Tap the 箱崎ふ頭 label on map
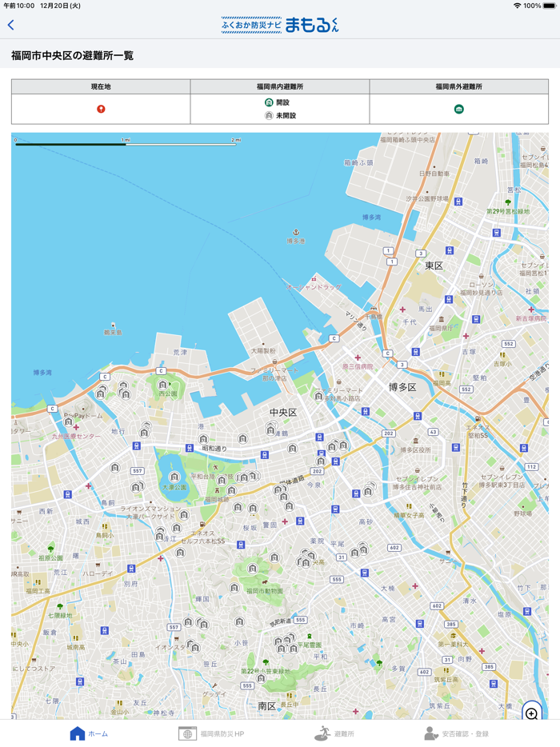This screenshot has height=747, width=560. click(359, 162)
